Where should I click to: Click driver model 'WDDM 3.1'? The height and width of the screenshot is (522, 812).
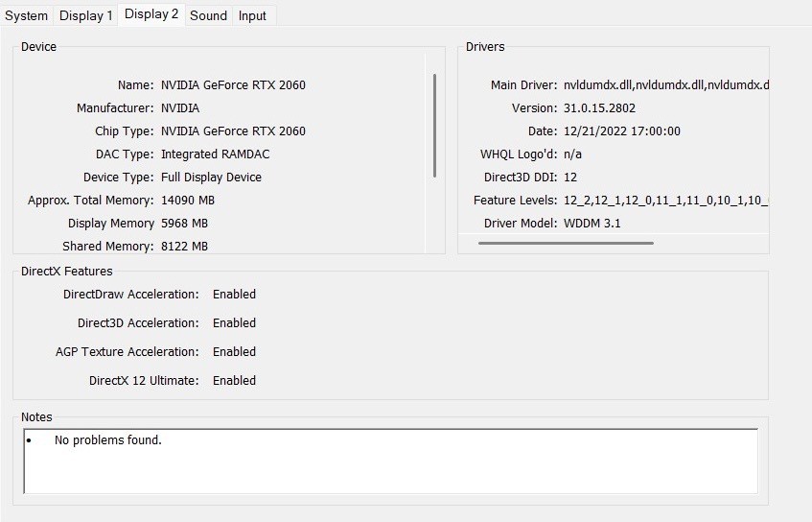coord(592,224)
